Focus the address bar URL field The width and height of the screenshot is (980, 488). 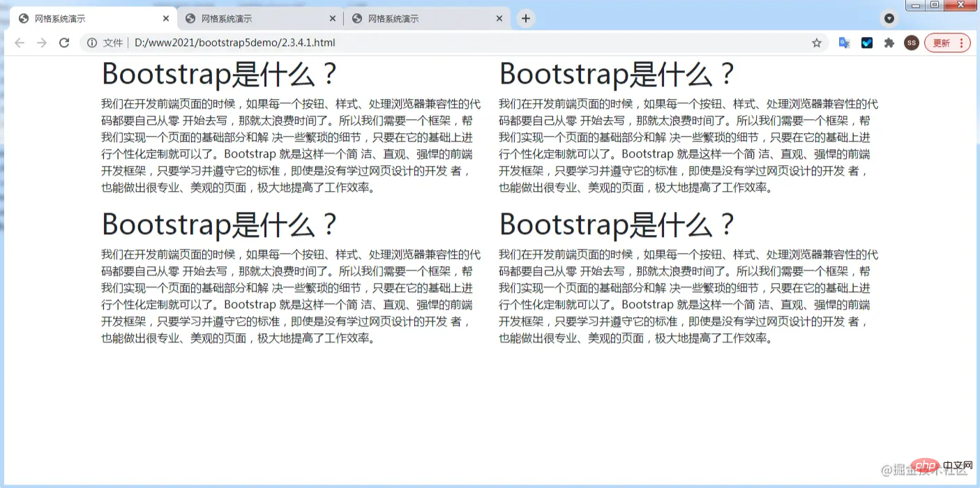click(x=453, y=43)
